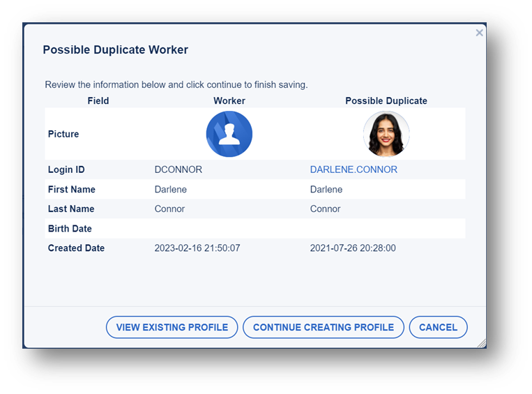
Task: Select the 'Possible Duplicate' column header
Action: (x=386, y=100)
